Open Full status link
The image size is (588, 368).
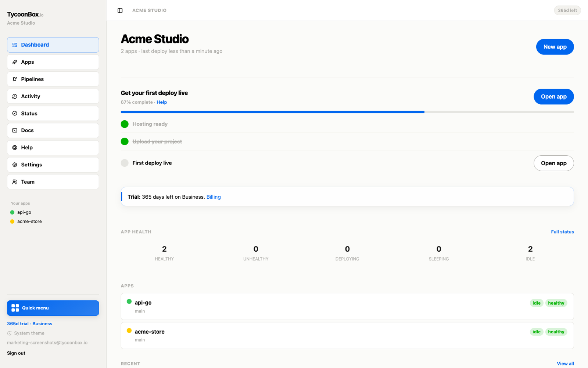[x=562, y=232]
